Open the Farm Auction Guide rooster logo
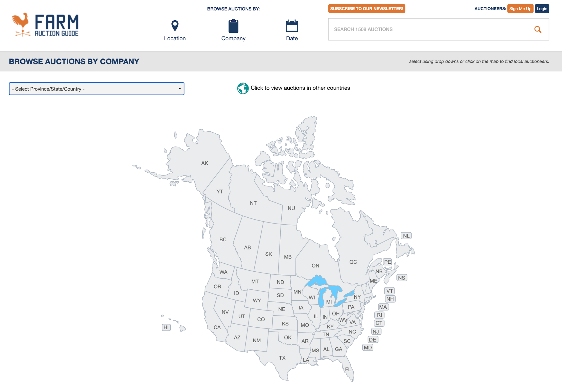Viewport: 562px width, 392px height. 45,25
